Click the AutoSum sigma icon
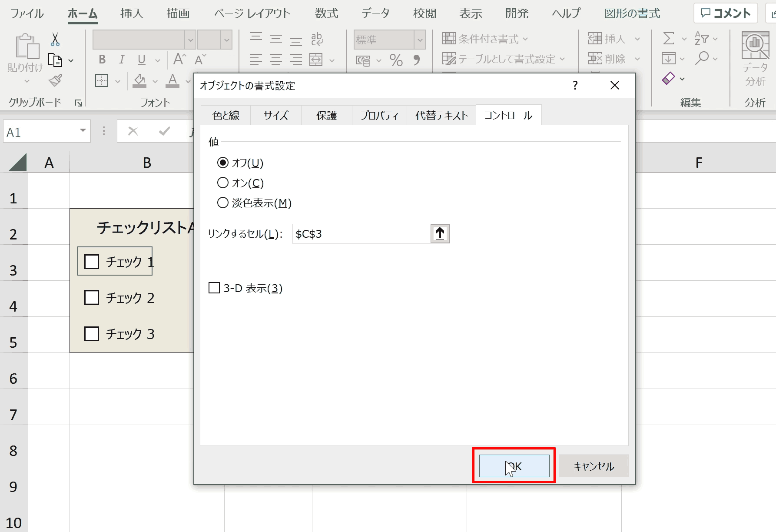The image size is (776, 532). point(669,39)
